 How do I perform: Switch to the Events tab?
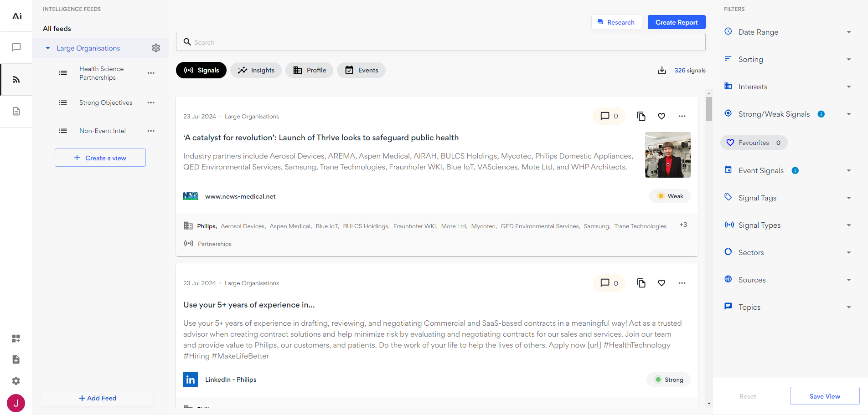(x=361, y=70)
